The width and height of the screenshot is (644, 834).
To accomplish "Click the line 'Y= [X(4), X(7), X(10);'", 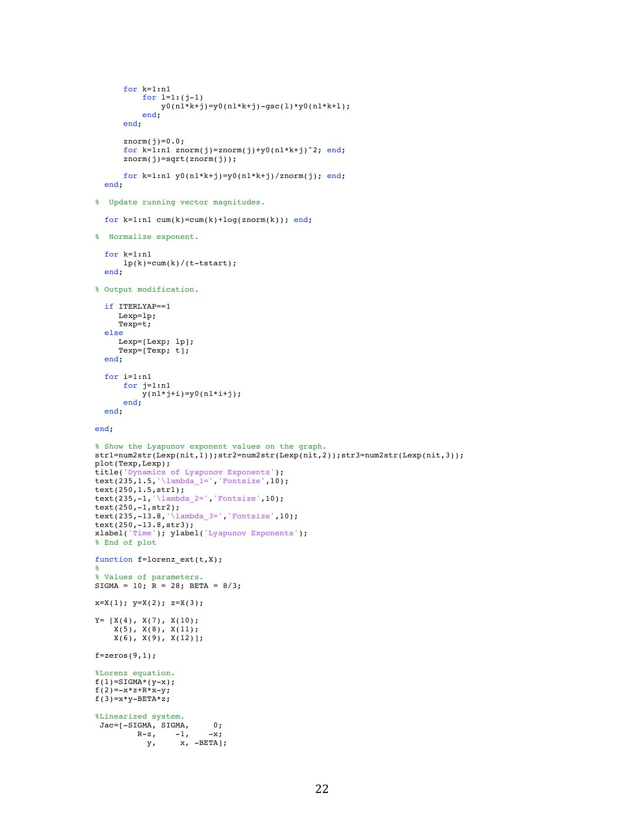I will tap(147, 621).
